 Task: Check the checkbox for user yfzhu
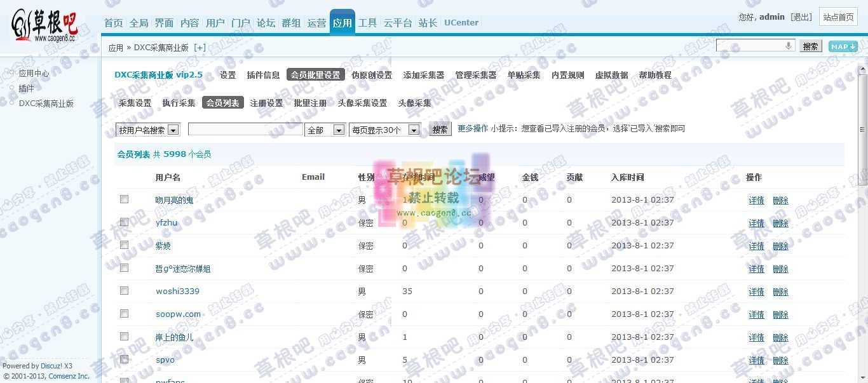click(x=124, y=222)
